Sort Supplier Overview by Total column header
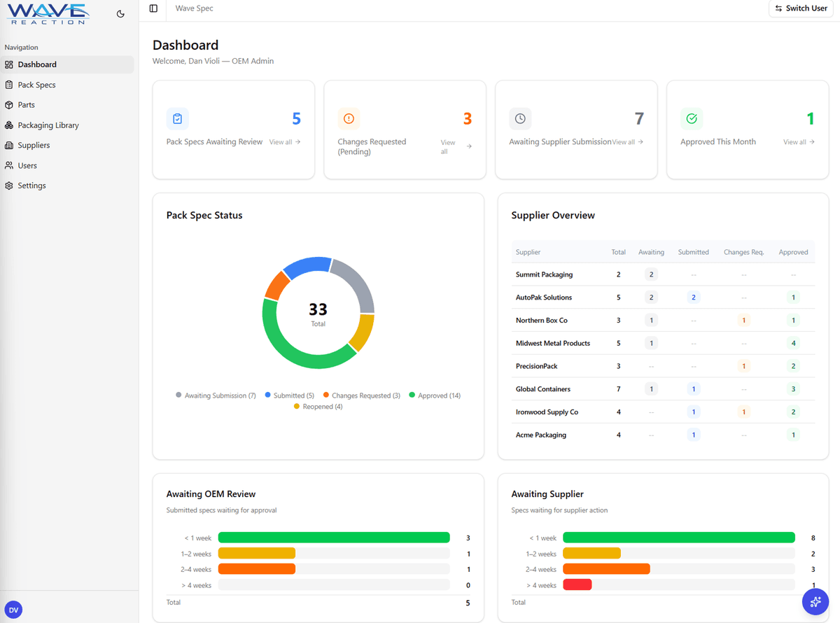 pos(618,251)
